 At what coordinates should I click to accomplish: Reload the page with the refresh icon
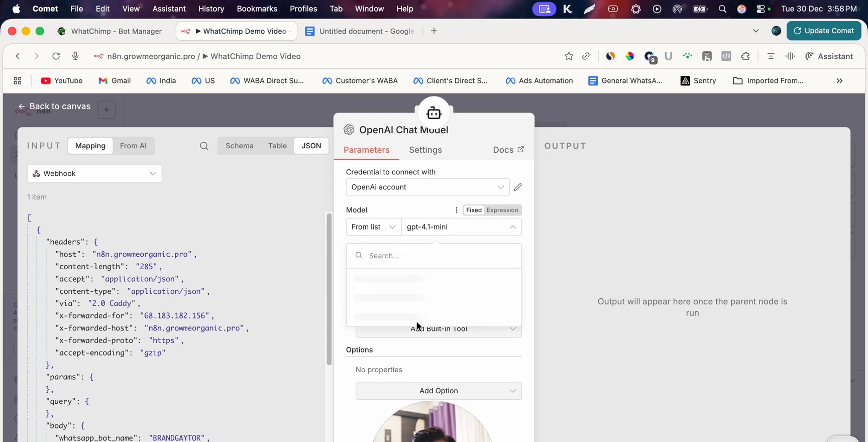[x=56, y=56]
